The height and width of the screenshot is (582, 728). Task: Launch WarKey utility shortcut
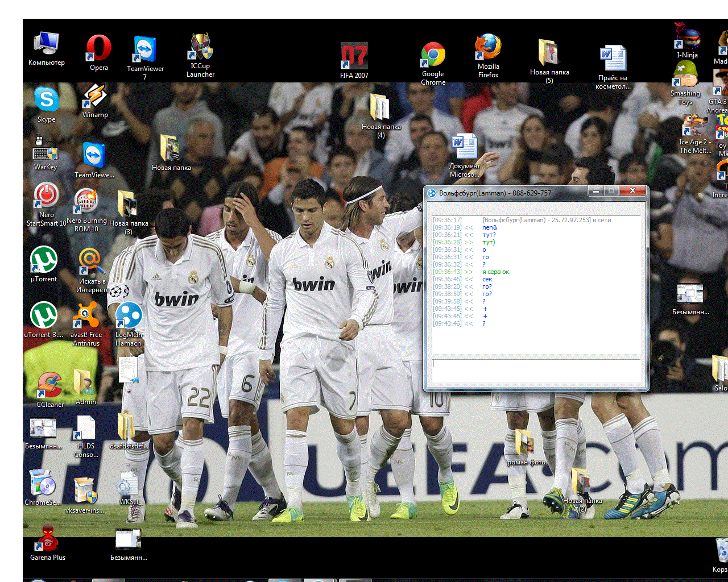(45, 152)
